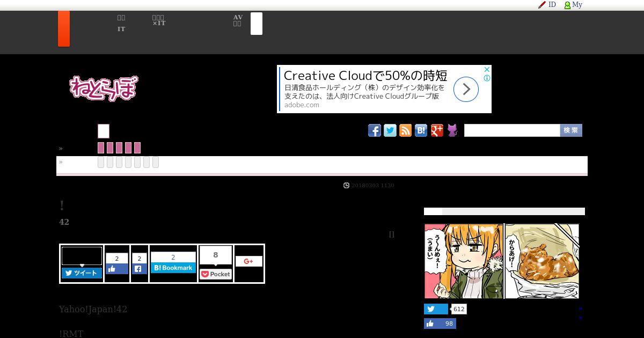
Task: Close the Adobe ad with the X
Action: coord(487,70)
